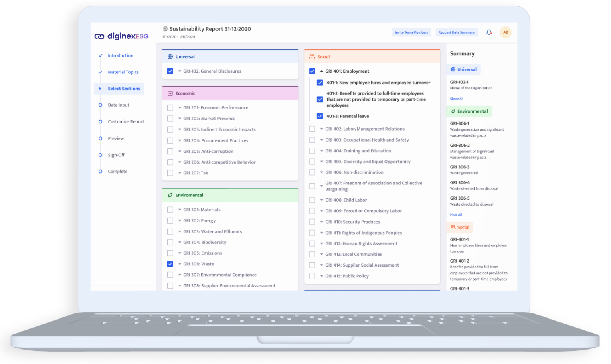The height and width of the screenshot is (364, 611).
Task: Open the notifications bell
Action: click(489, 32)
